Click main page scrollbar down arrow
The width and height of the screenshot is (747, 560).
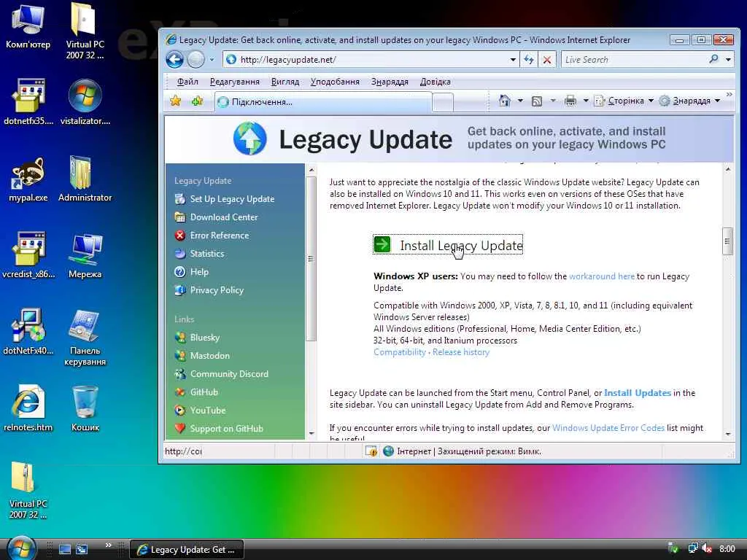728,434
